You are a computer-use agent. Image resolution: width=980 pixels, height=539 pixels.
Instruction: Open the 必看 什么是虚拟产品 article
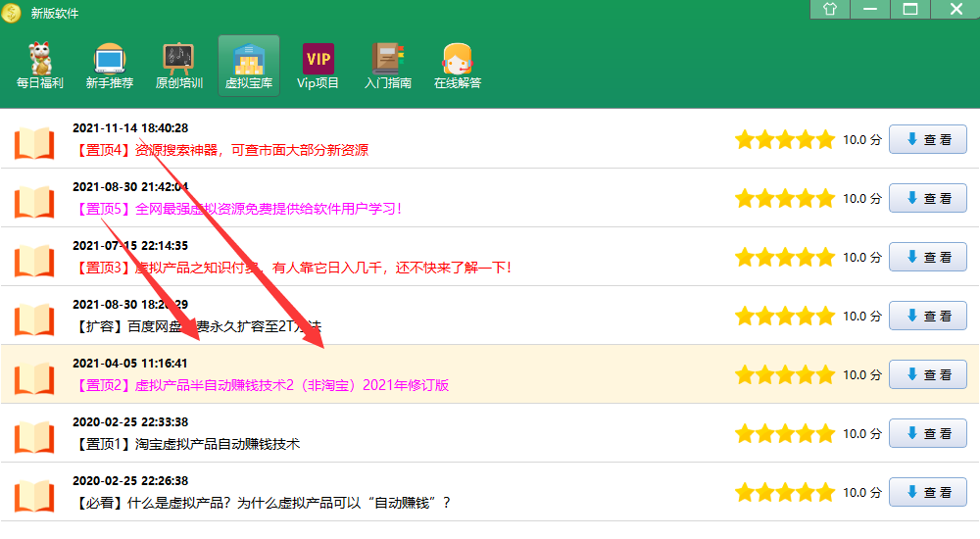point(261,503)
